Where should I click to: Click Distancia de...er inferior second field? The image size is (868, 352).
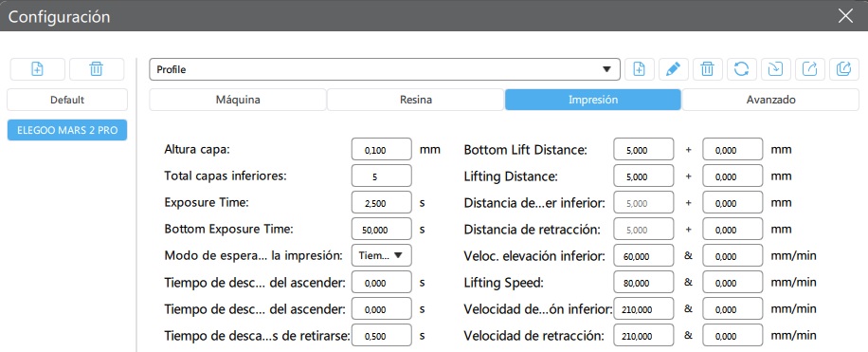732,203
